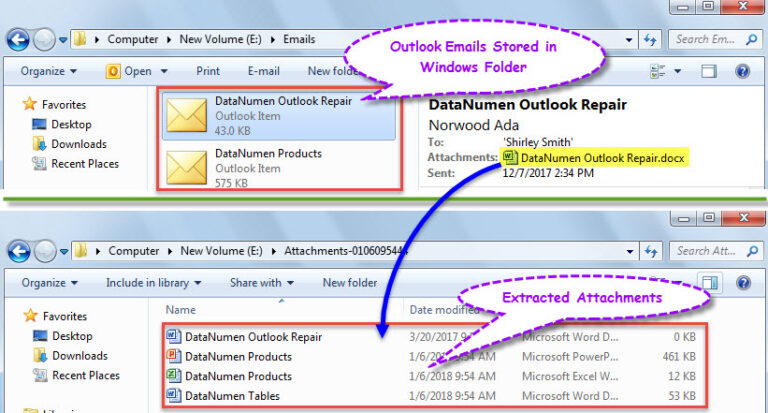Toggle preview pane in Attachments window

click(710, 283)
